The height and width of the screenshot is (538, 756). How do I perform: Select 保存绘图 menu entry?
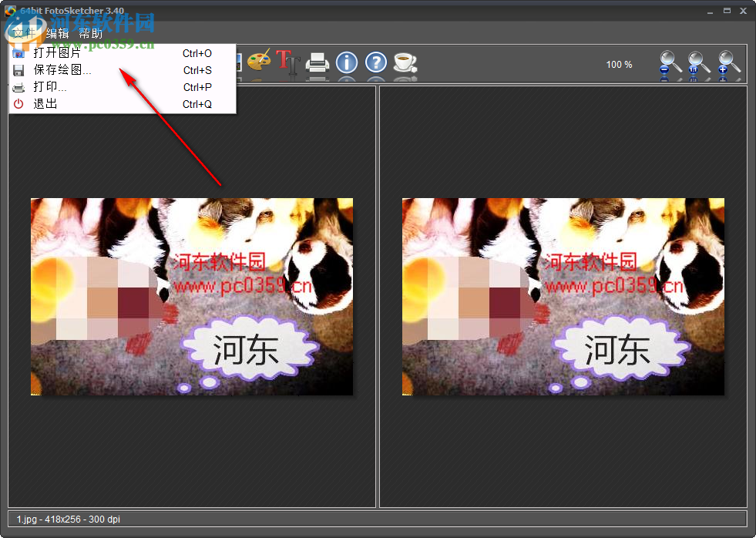[62, 70]
